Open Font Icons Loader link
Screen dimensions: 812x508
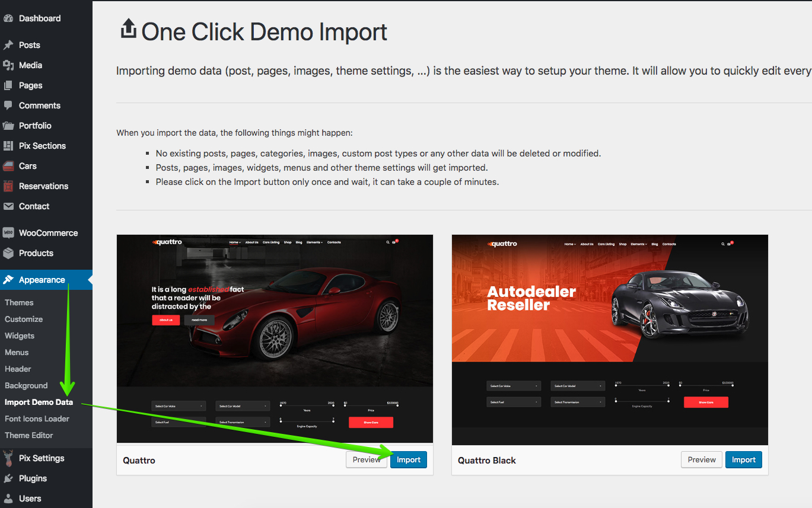[37, 418]
